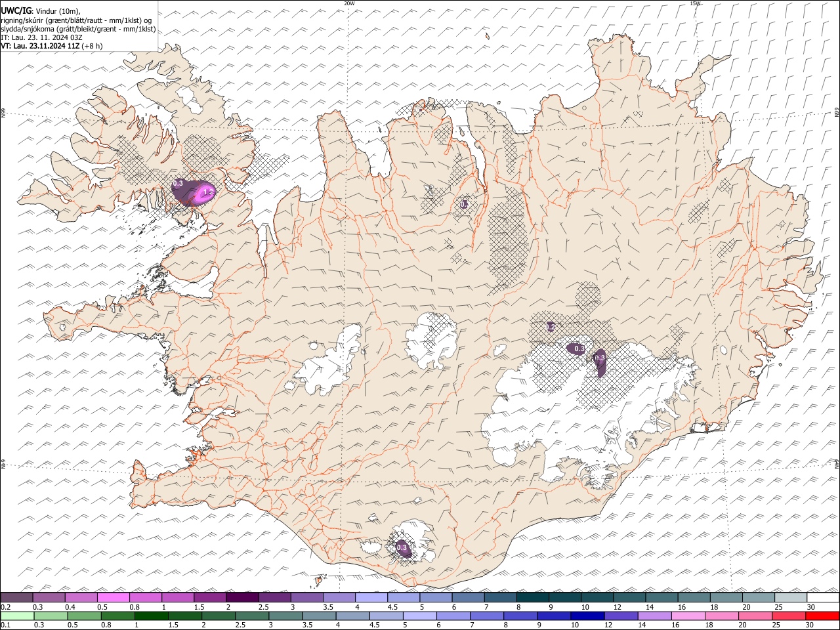
Task: Pick the 7 blue swatch on lower scale
Action: tap(486, 616)
